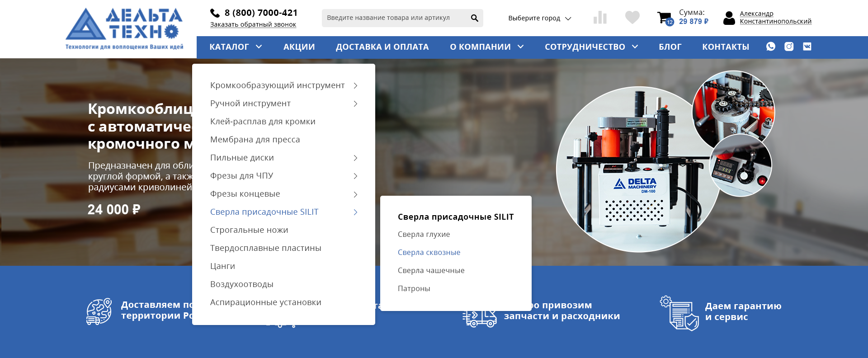Expand the О КОМПАНИИ menu
This screenshot has height=358, width=868.
[x=486, y=47]
